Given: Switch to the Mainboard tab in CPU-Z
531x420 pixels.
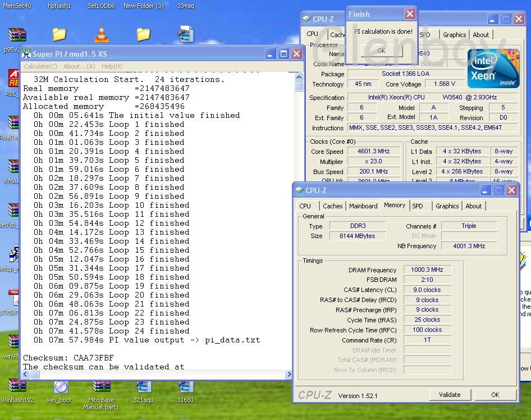Looking at the screenshot, I should pos(363,206).
